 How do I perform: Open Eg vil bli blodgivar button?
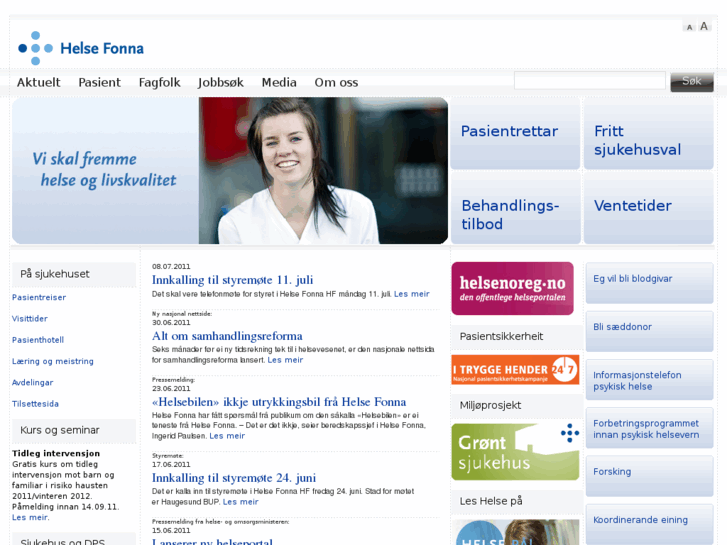650,283
